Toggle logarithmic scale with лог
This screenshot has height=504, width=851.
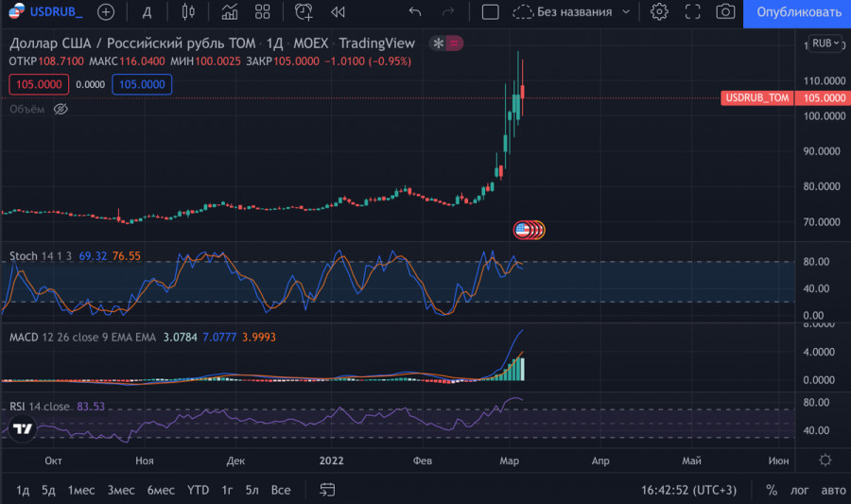click(799, 490)
